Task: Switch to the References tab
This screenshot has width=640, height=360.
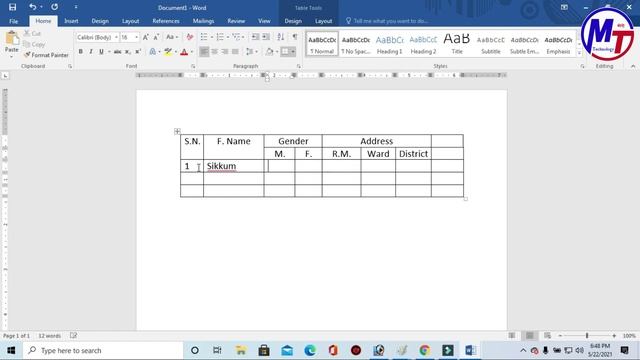Action: (x=166, y=21)
